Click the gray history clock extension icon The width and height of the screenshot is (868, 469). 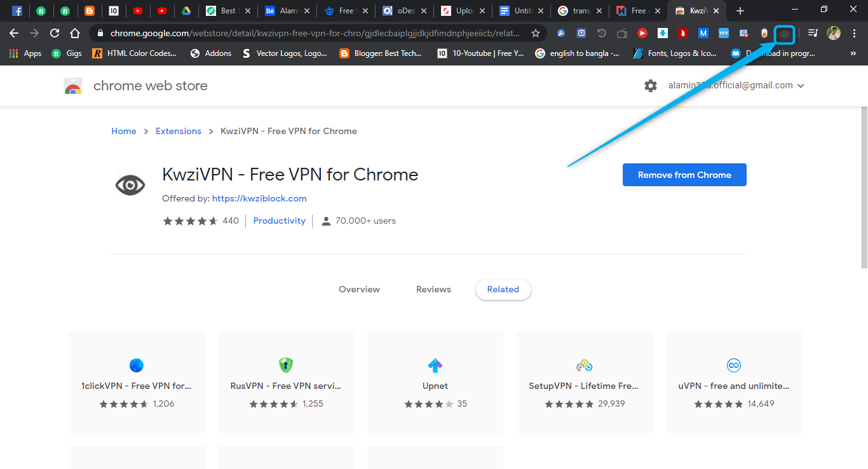(601, 33)
